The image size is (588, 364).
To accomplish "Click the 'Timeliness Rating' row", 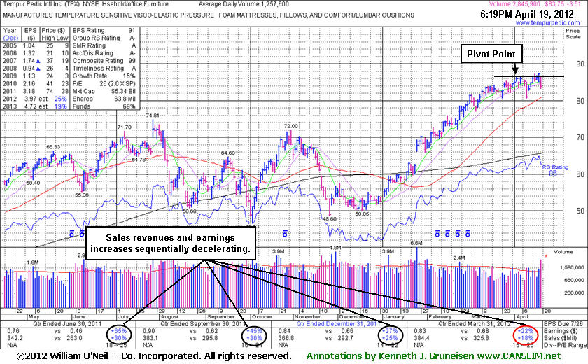I will (x=104, y=69).
